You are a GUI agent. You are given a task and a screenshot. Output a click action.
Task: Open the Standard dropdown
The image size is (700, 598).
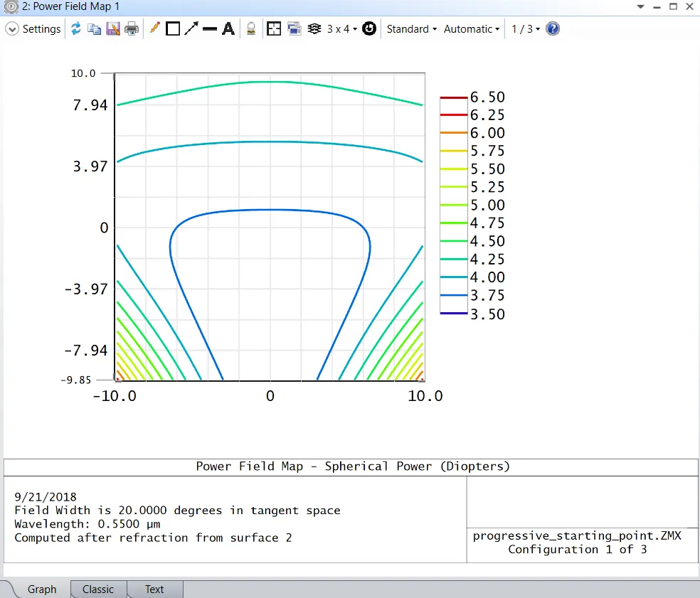click(411, 29)
